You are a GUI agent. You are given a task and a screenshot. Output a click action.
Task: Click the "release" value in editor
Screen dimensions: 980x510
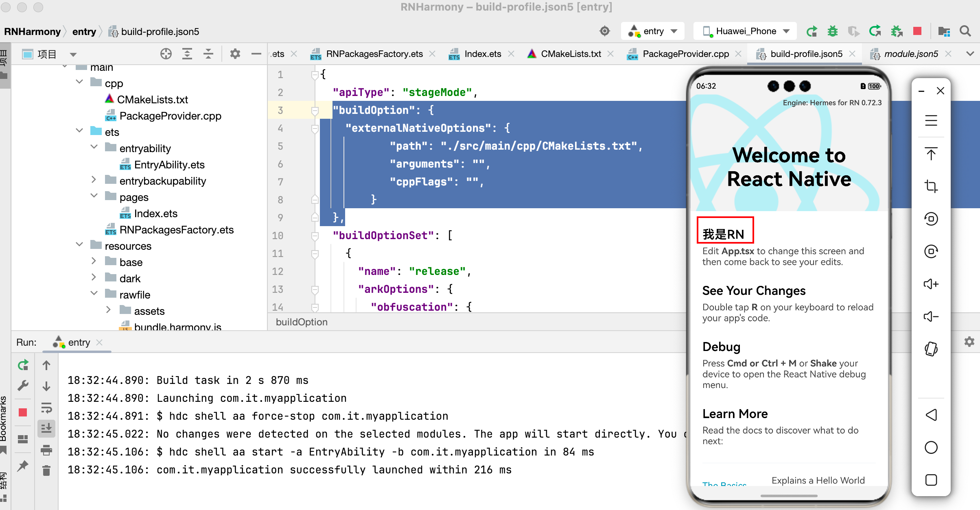437,271
